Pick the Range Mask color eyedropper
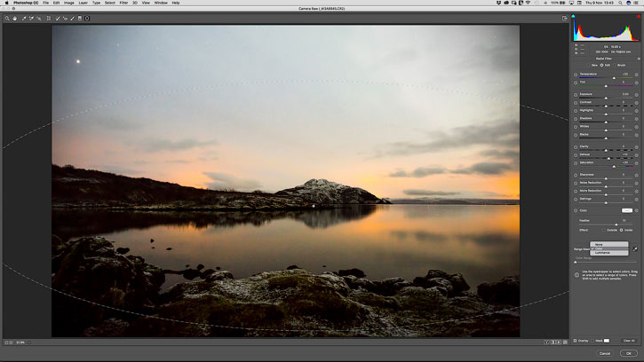The image size is (644, 362). click(635, 249)
